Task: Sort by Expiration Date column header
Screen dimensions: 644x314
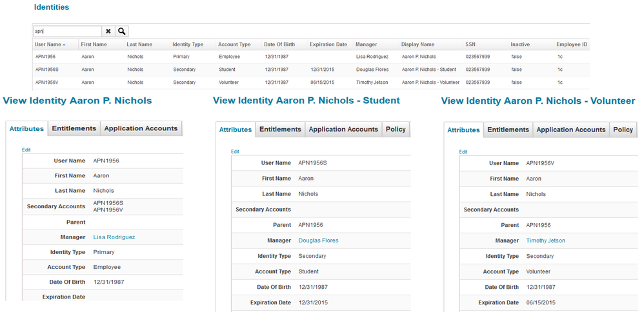Action: 328,44
